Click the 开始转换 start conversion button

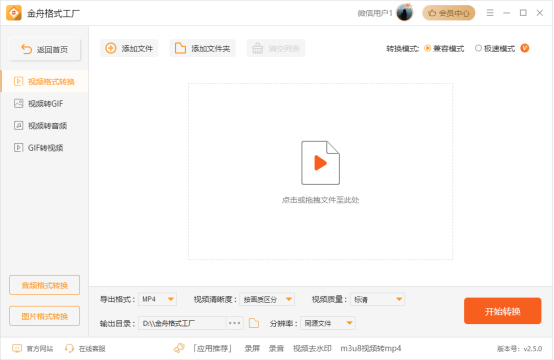502,311
